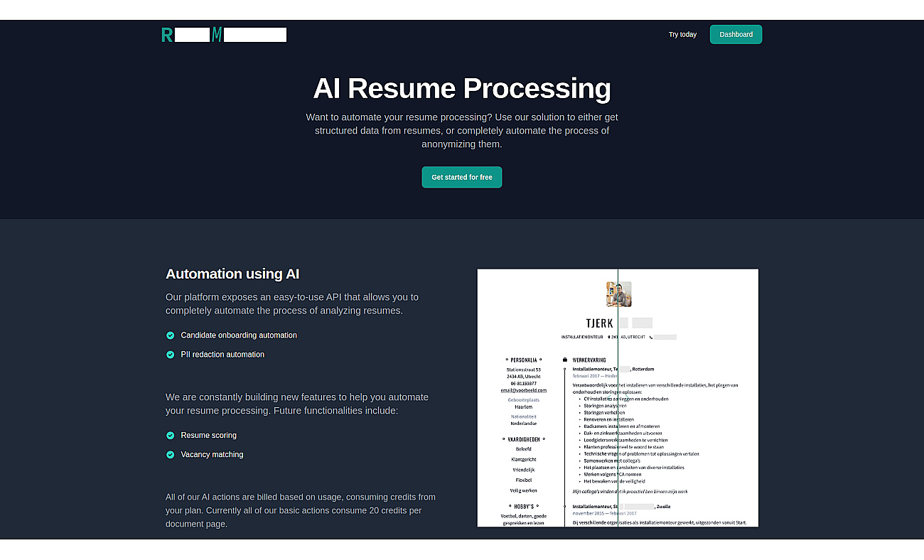Click PERSONALIA heading in the resume

[524, 360]
